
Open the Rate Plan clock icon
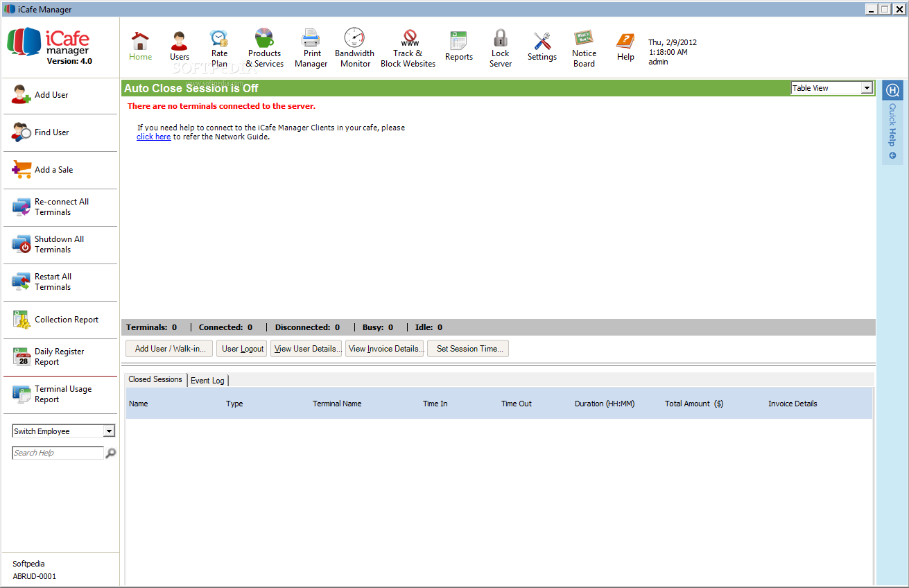pyautogui.click(x=219, y=38)
